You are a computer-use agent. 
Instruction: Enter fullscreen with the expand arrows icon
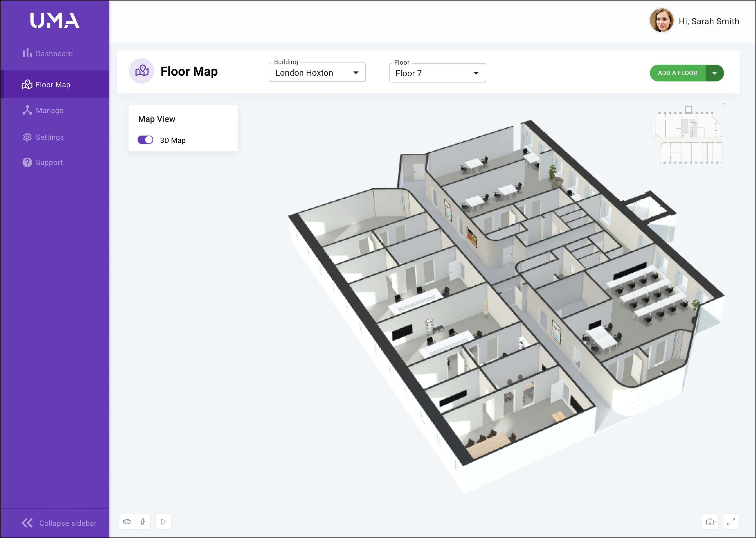coord(731,522)
